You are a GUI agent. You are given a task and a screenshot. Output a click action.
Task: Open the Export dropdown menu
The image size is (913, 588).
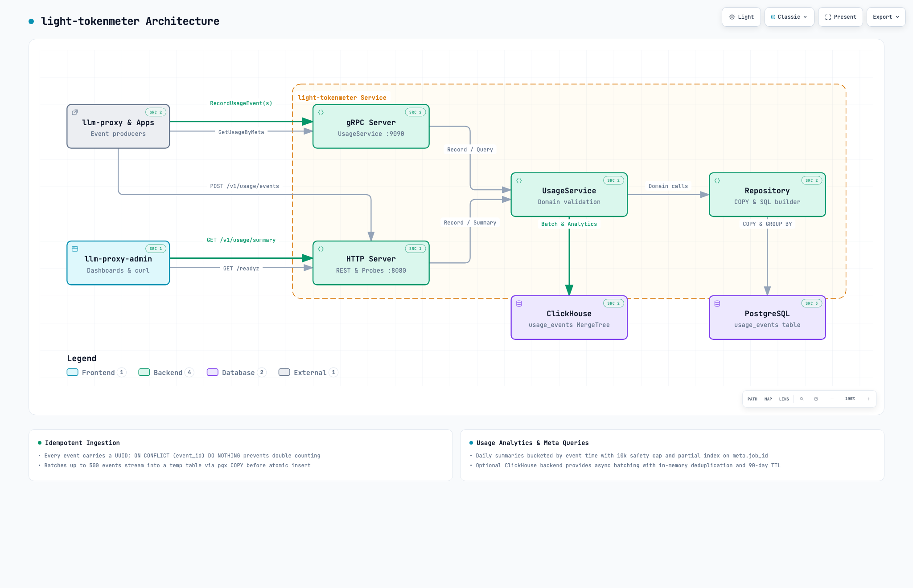click(x=886, y=17)
